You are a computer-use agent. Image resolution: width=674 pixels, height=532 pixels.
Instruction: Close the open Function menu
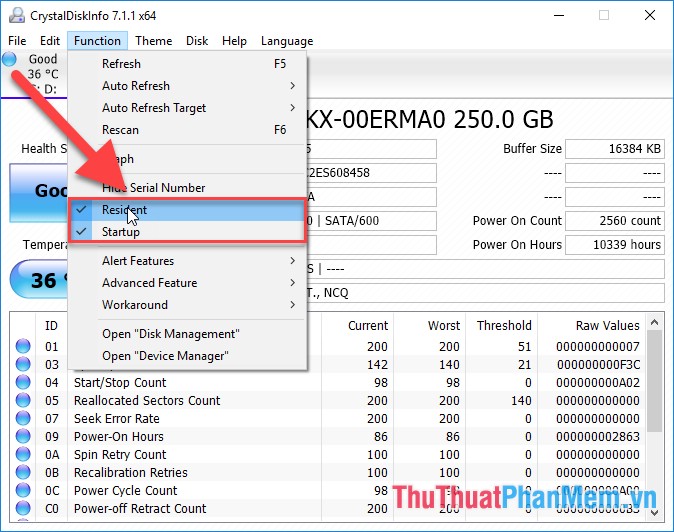(x=97, y=41)
